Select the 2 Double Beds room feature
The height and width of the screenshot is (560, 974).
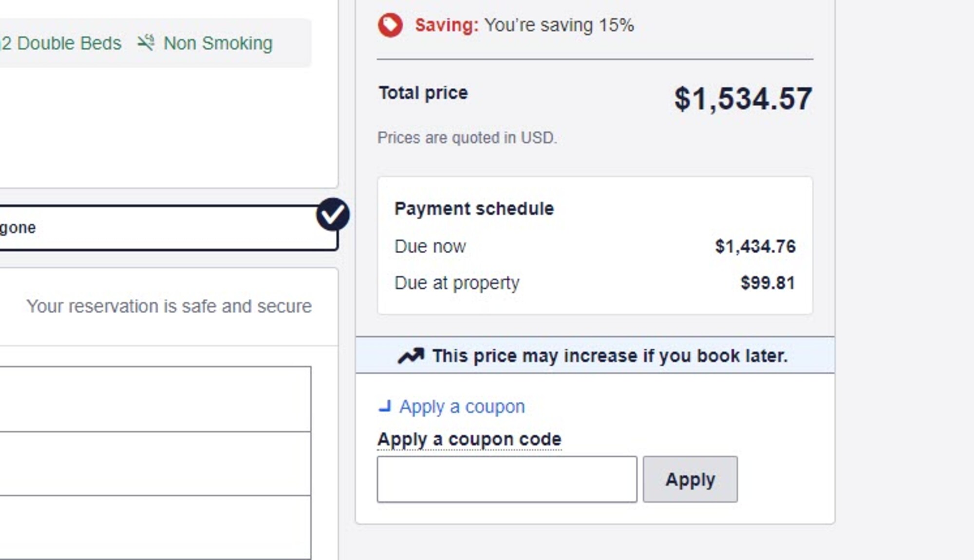point(61,42)
